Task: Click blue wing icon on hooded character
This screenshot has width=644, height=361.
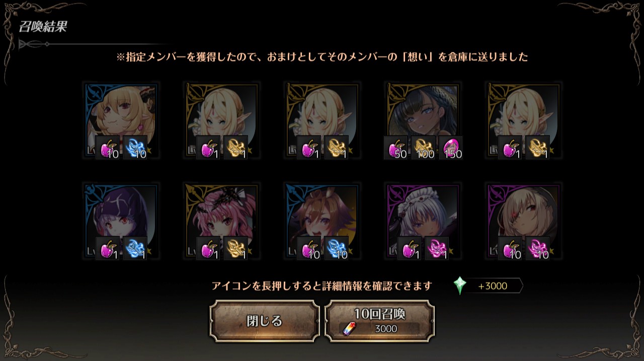Action: click(x=135, y=249)
